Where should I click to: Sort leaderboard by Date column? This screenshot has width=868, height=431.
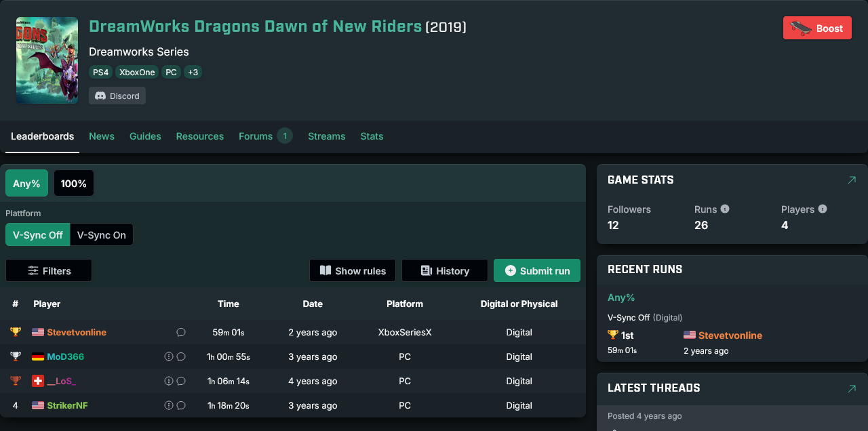point(313,304)
